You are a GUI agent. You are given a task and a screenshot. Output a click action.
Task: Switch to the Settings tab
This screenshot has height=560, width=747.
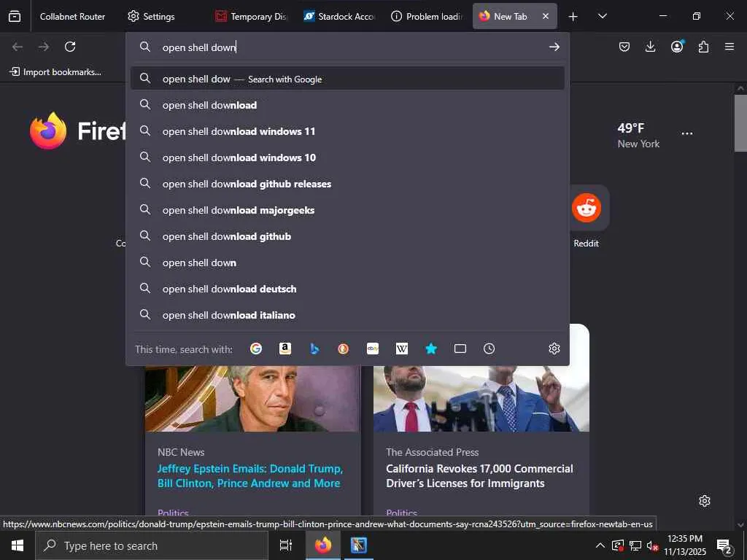pyautogui.click(x=152, y=16)
